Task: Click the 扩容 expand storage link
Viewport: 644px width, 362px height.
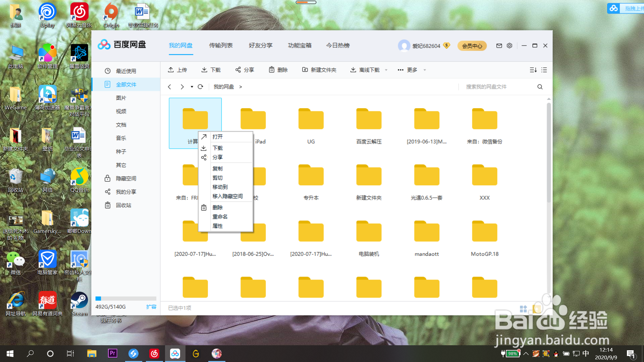Action: 151,306
